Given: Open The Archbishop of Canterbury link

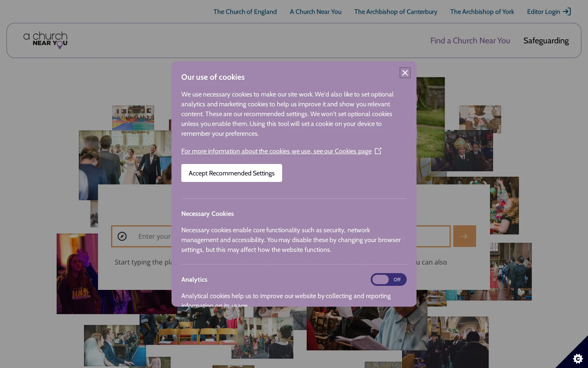Looking at the screenshot, I should pos(396,11).
